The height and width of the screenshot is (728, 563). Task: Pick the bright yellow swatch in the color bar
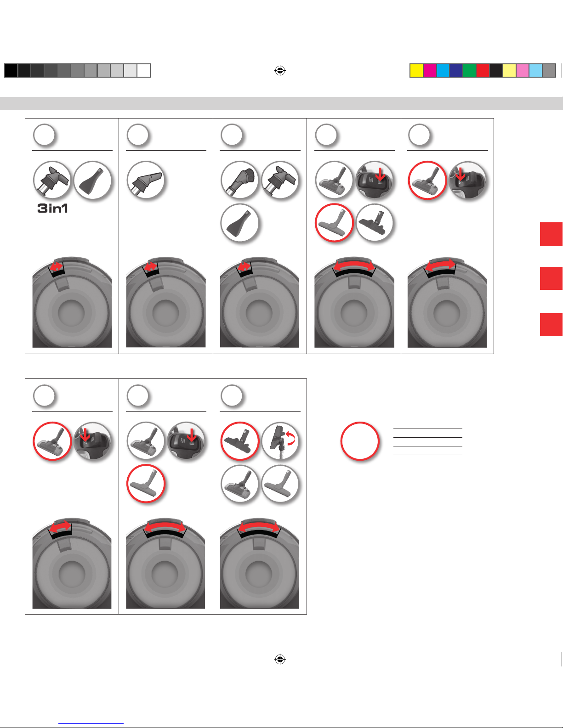click(x=416, y=70)
